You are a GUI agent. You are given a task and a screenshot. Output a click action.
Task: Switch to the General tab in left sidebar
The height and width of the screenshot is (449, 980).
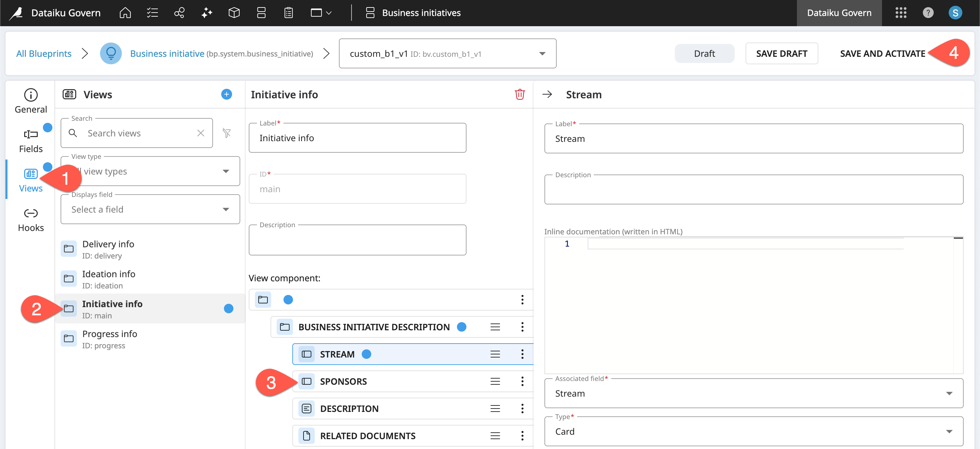click(31, 101)
